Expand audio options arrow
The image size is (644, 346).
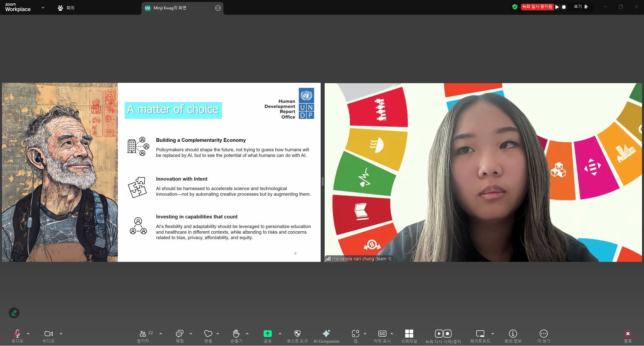click(x=28, y=334)
